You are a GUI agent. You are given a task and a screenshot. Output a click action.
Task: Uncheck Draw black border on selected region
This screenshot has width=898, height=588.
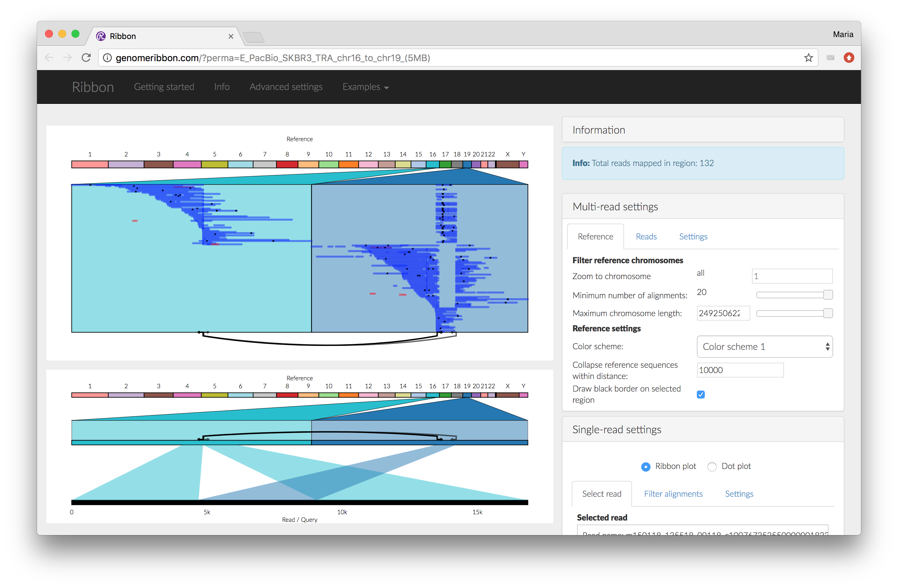coord(701,394)
